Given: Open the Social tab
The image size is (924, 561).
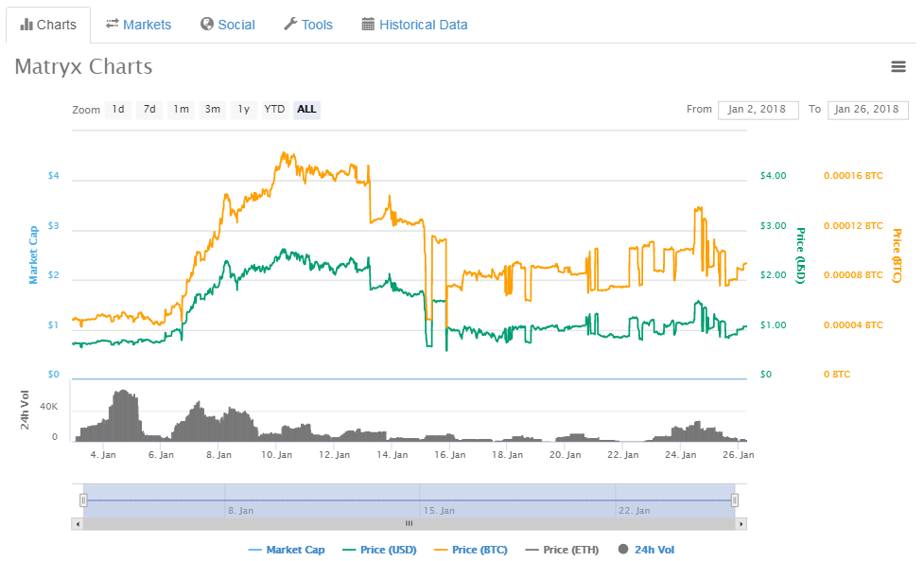Looking at the screenshot, I should click(x=228, y=25).
